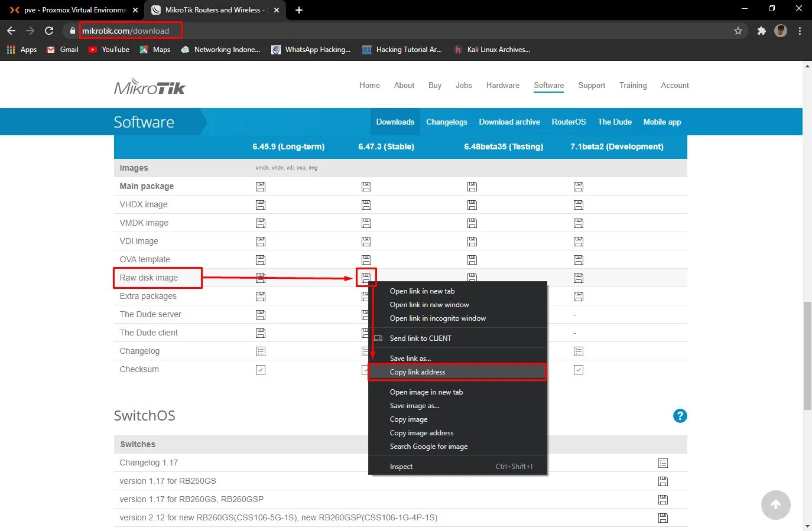Download Main package for 7.1beta2 Development
The width and height of the screenshot is (812, 531).
pyautogui.click(x=579, y=187)
